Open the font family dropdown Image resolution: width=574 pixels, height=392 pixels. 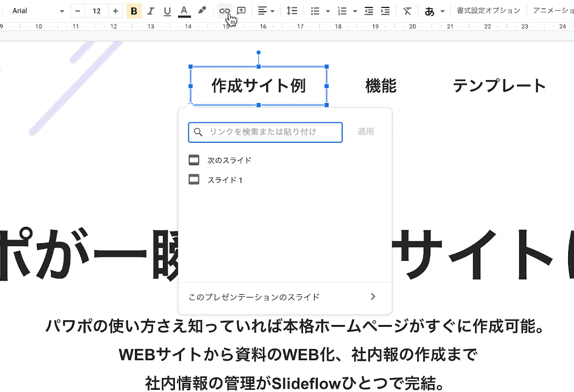tap(37, 11)
